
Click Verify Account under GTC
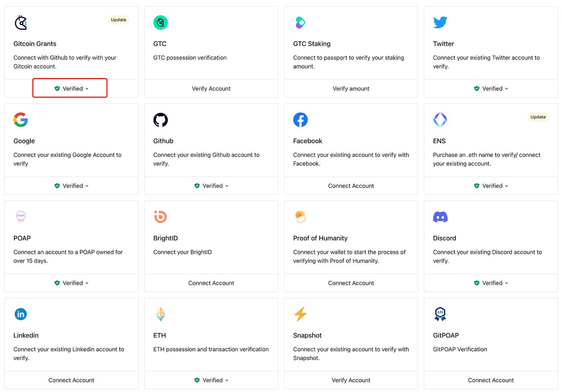pos(211,88)
